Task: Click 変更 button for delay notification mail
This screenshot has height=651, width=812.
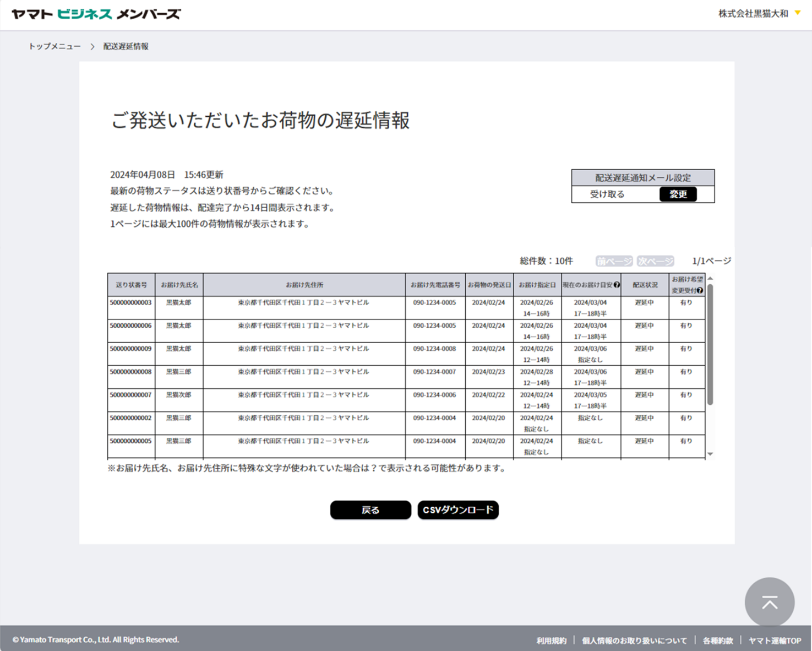Action: 678,194
